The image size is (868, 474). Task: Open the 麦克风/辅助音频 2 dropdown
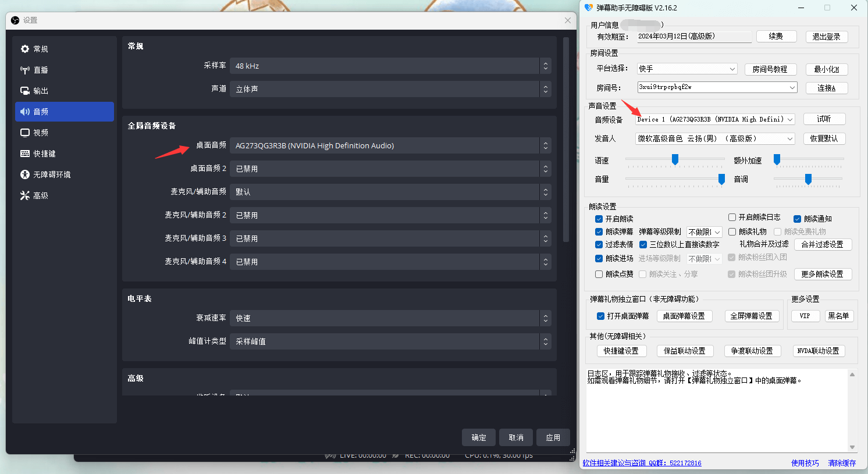(x=390, y=215)
